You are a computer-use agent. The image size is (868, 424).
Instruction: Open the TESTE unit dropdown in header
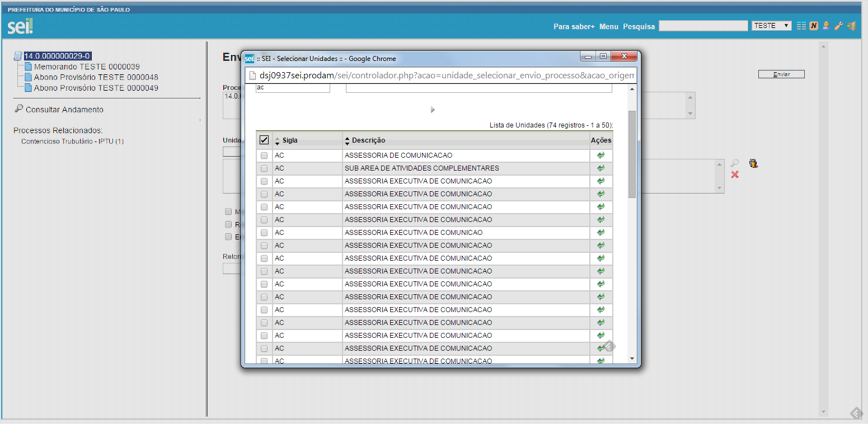772,26
